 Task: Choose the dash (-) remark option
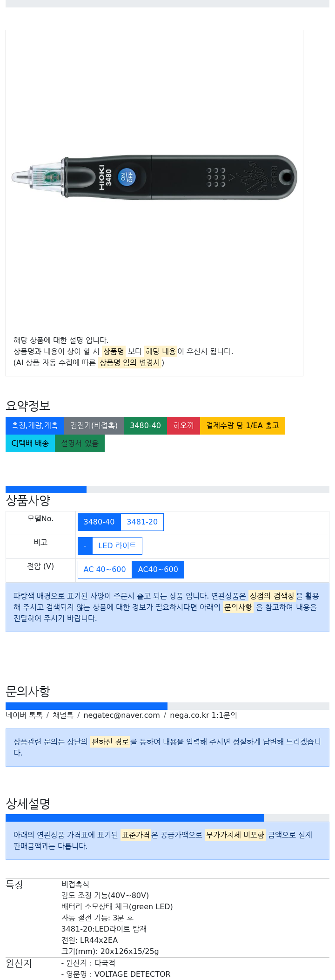pos(85,546)
